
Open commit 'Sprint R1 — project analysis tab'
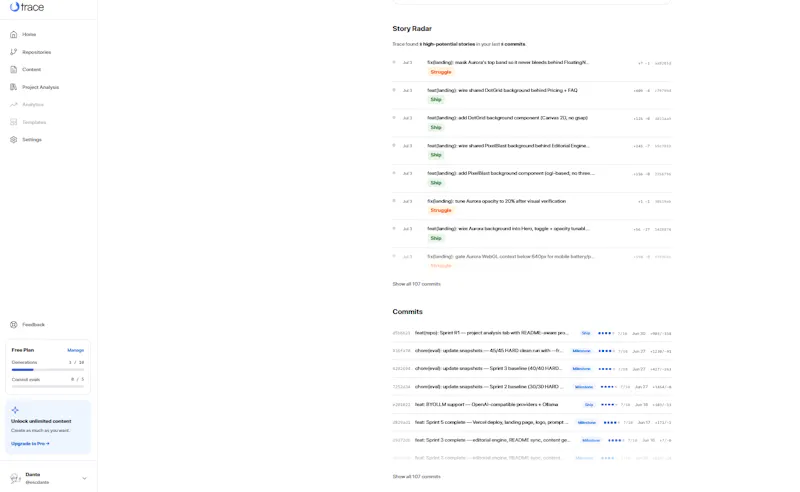(532, 333)
